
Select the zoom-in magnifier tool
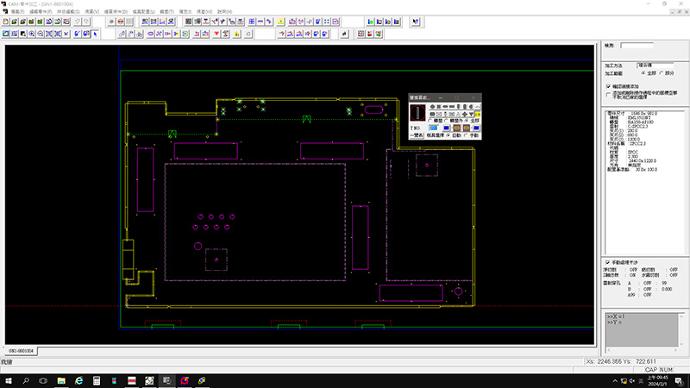[x=32, y=34]
